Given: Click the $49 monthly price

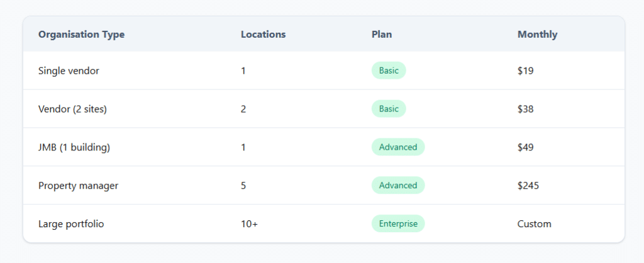Looking at the screenshot, I should [526, 147].
